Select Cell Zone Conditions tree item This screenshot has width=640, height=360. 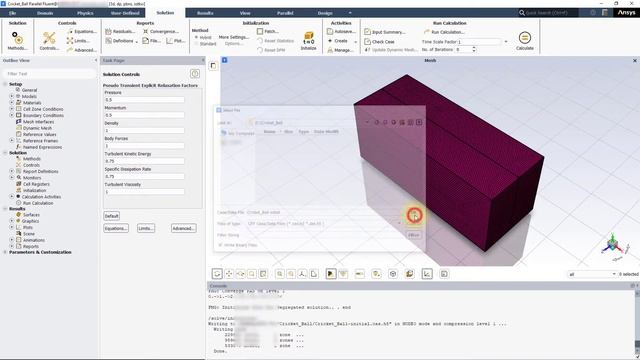tap(43, 109)
